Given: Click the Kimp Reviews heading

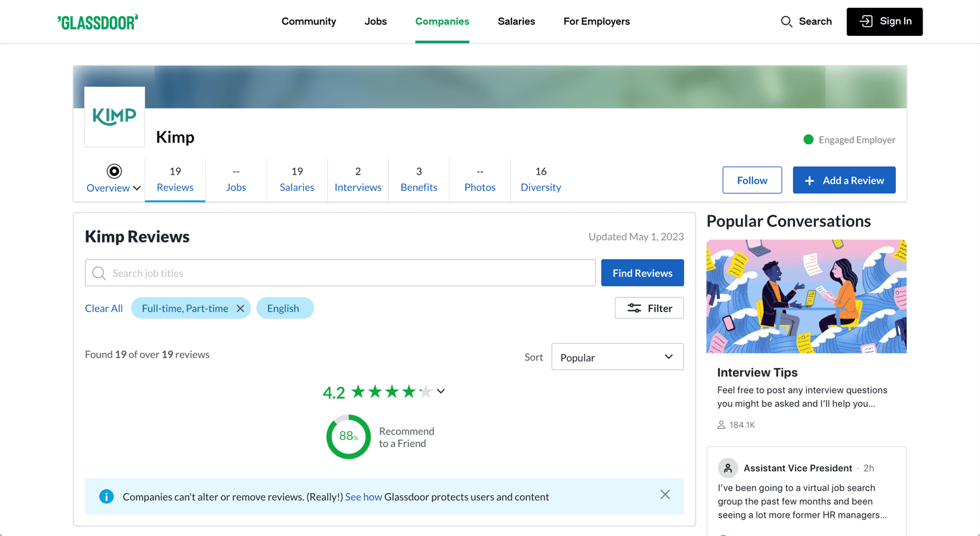Looking at the screenshot, I should [137, 237].
